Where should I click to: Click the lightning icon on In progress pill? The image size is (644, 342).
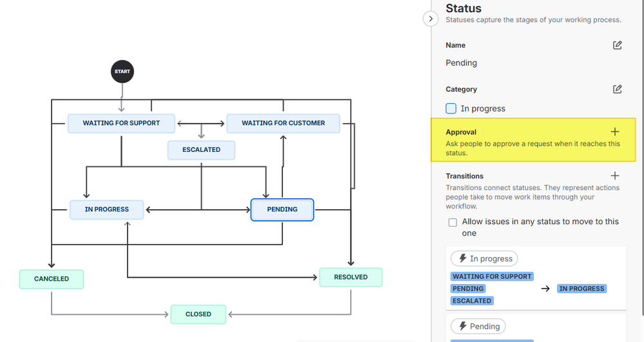462,258
